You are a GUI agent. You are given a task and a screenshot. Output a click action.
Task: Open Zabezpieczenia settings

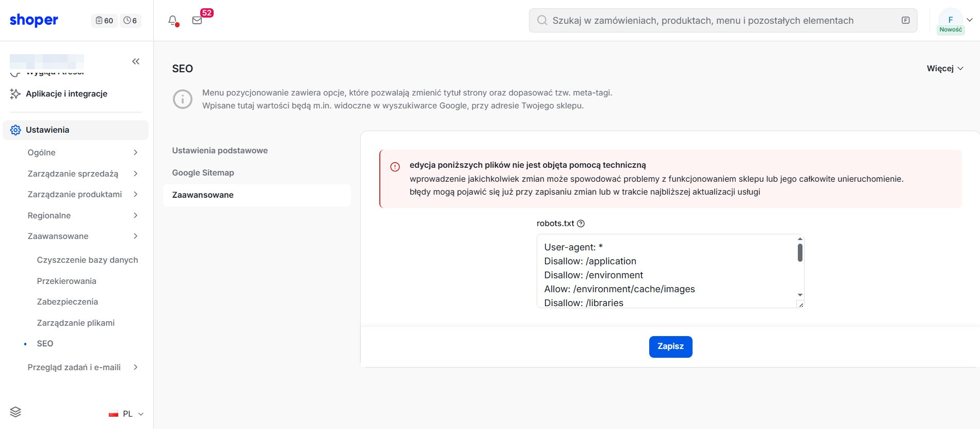click(67, 301)
